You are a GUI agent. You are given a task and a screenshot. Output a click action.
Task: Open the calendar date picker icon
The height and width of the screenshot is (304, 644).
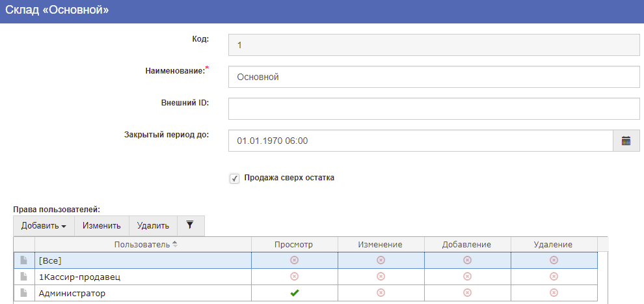(x=626, y=141)
